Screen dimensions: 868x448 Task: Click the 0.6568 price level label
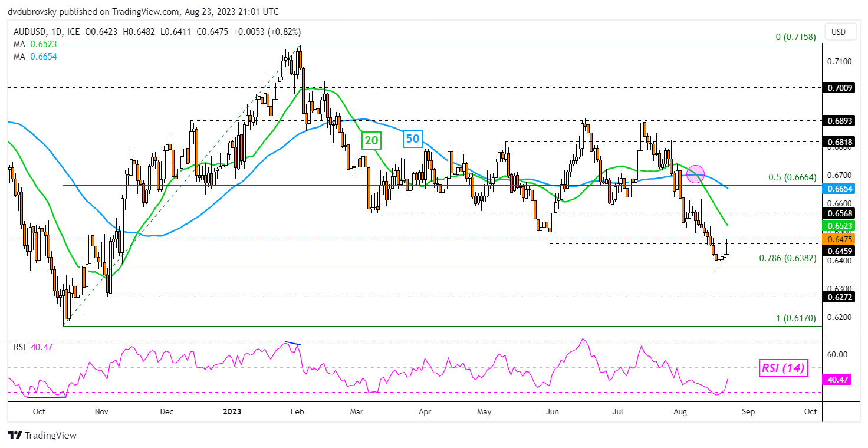[x=840, y=213]
